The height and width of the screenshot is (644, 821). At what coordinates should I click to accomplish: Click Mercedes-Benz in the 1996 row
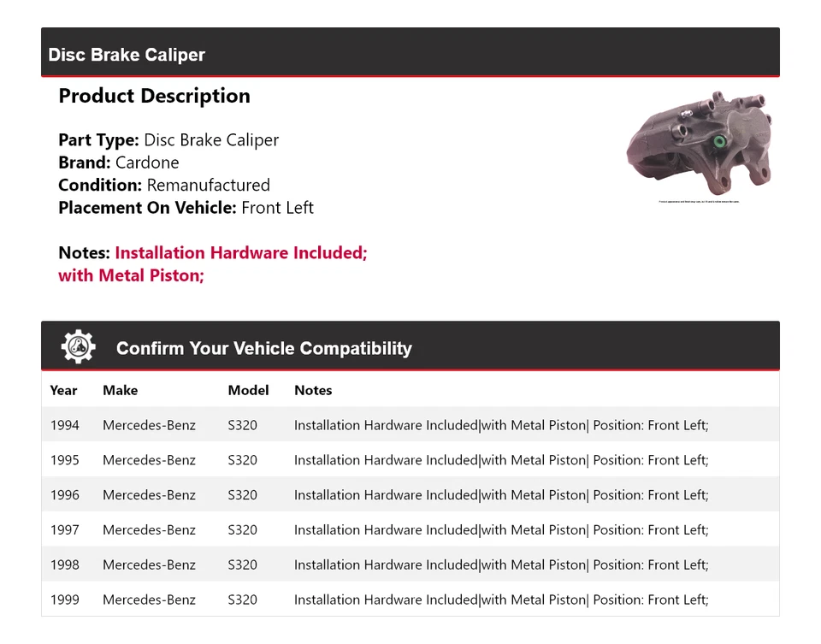(x=149, y=495)
